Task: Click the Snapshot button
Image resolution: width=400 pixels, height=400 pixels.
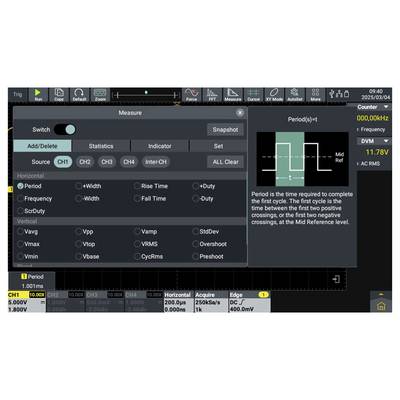Action: coord(225,130)
